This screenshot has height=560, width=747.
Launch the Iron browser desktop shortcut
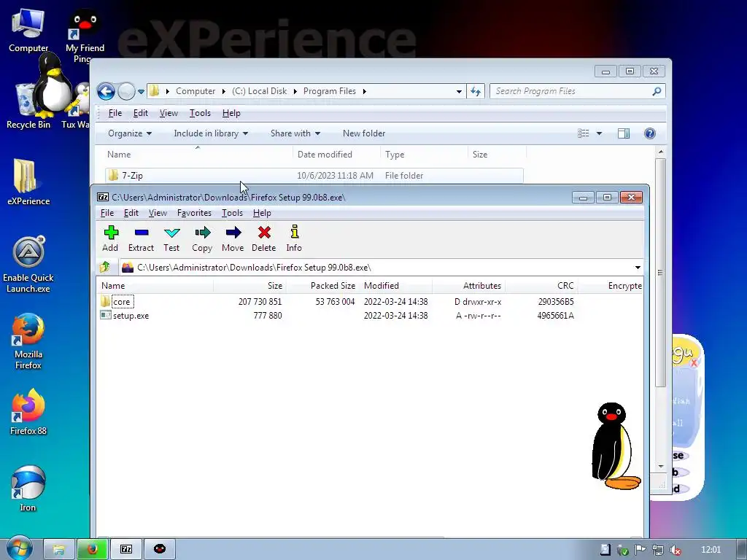pyautogui.click(x=28, y=489)
